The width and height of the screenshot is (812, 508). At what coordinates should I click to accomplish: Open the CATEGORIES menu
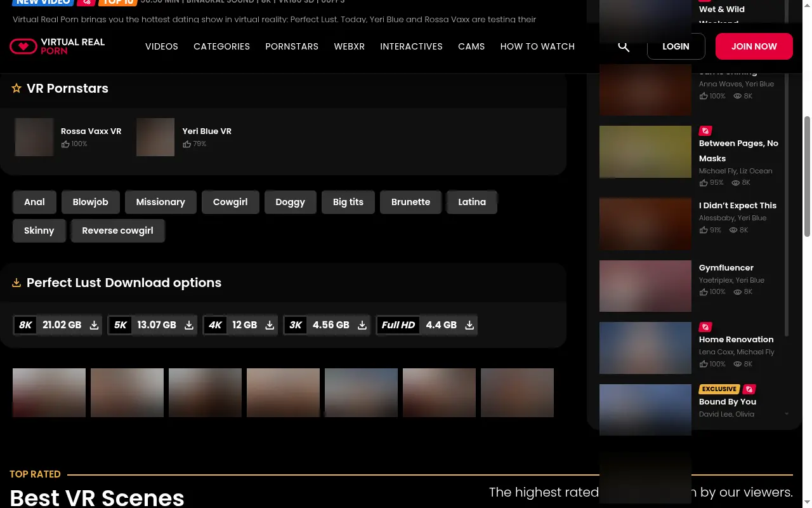[x=221, y=46]
